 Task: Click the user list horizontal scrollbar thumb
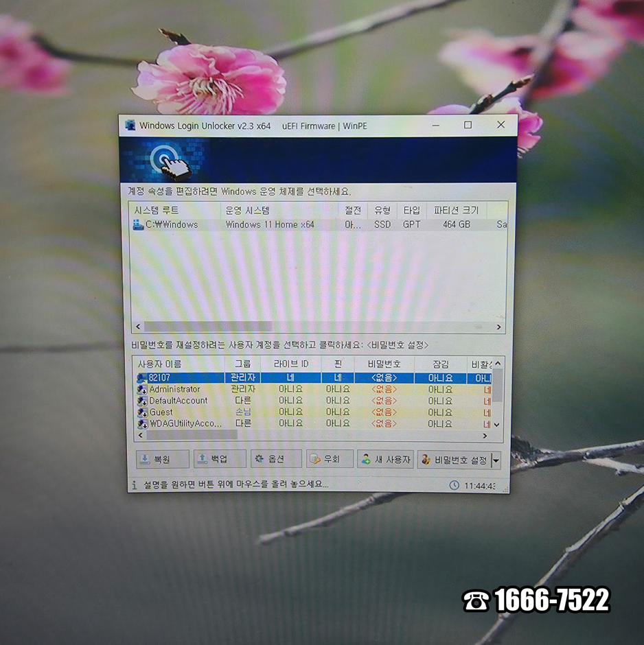(x=192, y=435)
